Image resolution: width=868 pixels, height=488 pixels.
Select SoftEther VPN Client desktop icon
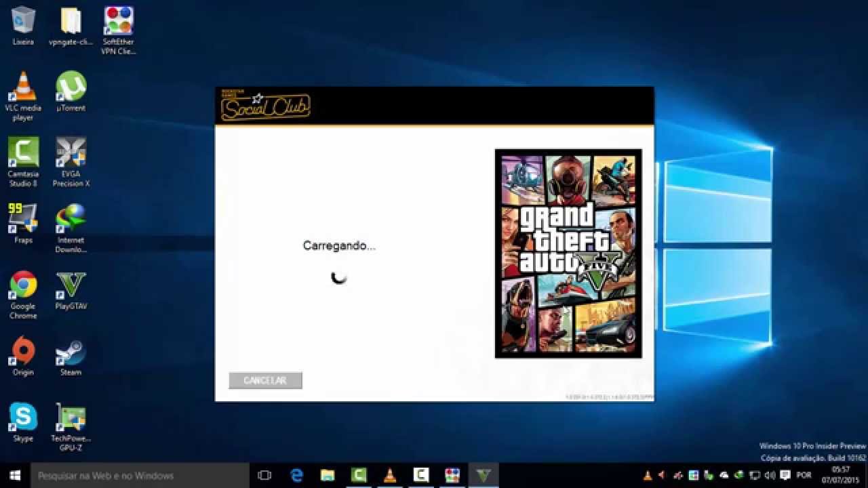coord(119,30)
